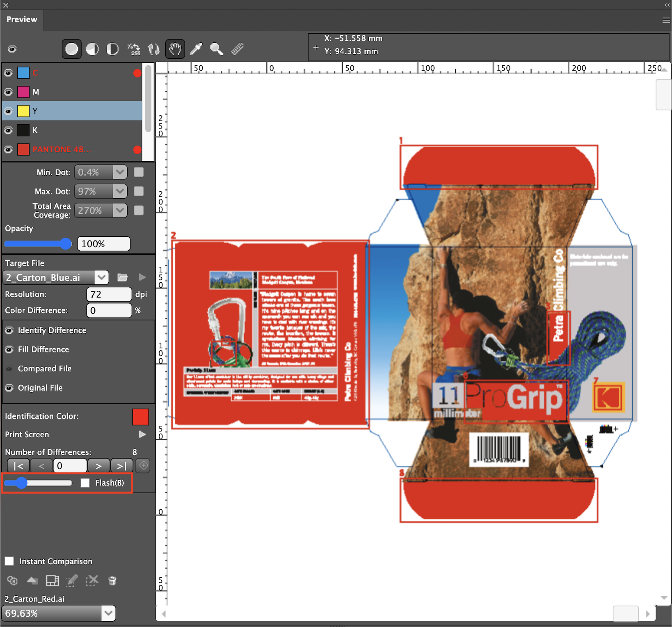
Task: Click the folder icon beside Target File
Action: click(122, 277)
